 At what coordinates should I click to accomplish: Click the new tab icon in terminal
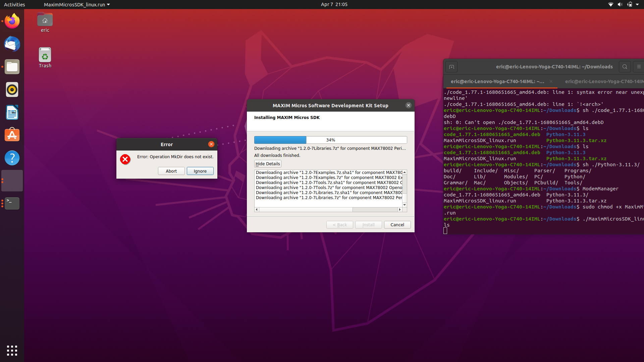pos(451,66)
